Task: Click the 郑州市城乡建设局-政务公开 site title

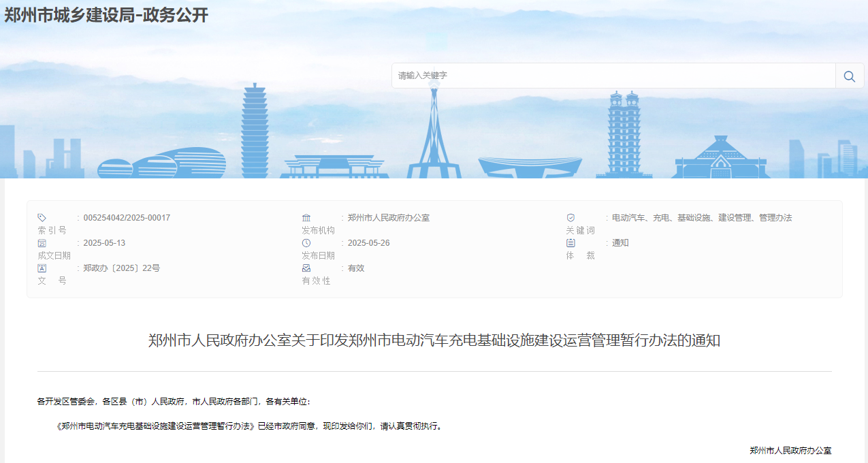Action: pos(106,15)
